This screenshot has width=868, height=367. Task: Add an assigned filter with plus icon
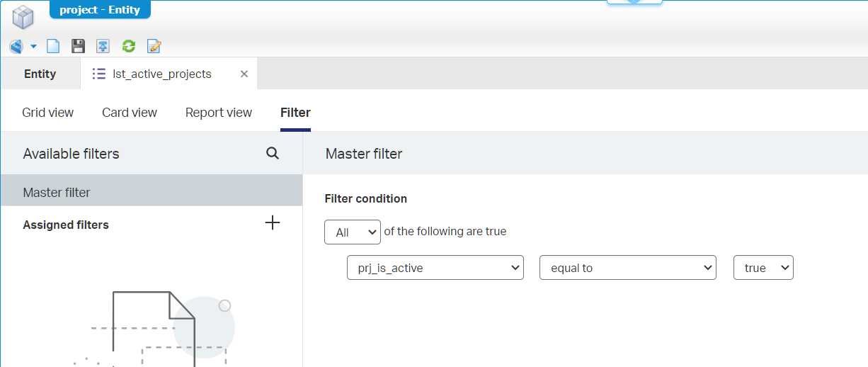273,223
